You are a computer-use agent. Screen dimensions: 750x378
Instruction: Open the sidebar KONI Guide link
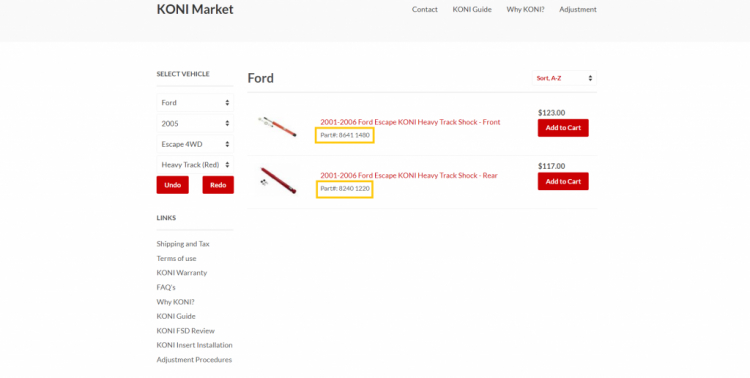click(176, 316)
